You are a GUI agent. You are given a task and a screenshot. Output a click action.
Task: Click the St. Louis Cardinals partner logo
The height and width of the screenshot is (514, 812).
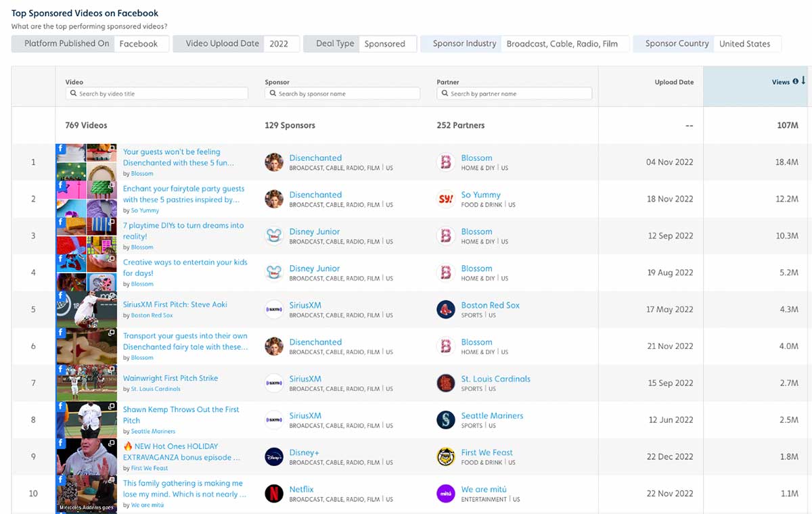(x=445, y=383)
